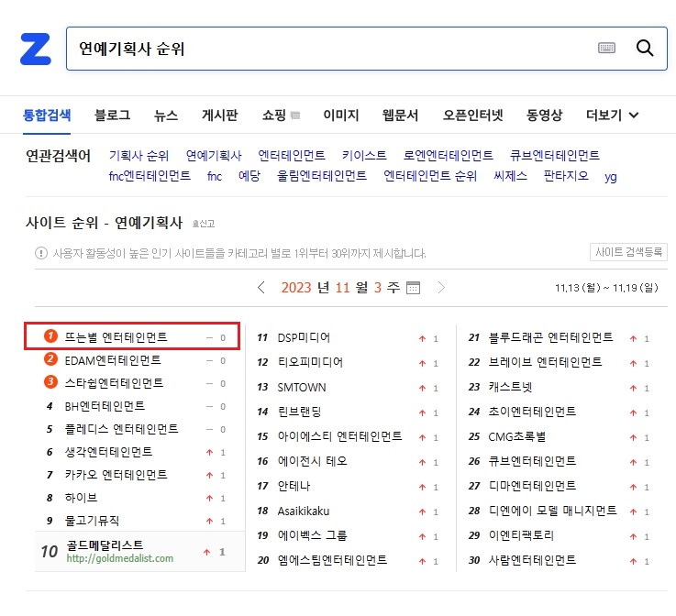Open rank 19 에이벡스 그룹
Screen dimensions: 676x616
(313, 535)
